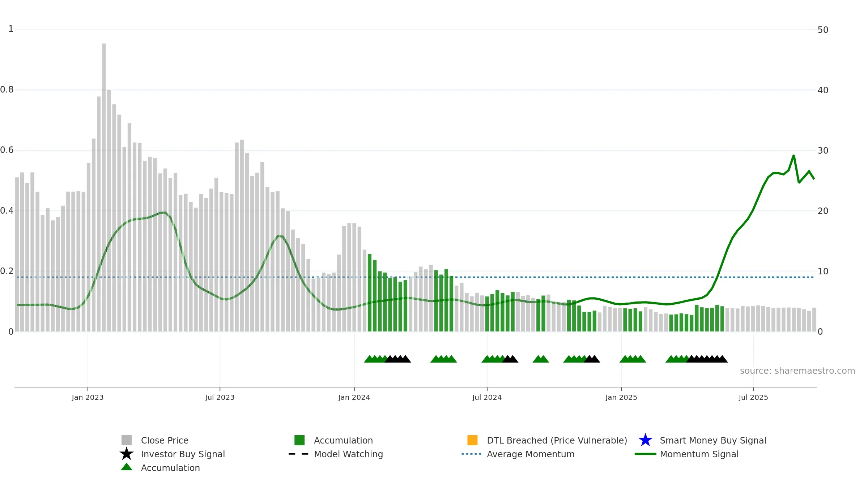Click the tallest gray price bar
This screenshot has width=868, height=488.
point(104,187)
